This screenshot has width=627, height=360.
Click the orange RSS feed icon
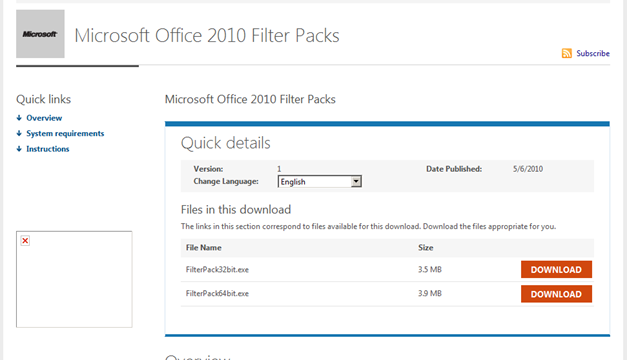tap(567, 53)
